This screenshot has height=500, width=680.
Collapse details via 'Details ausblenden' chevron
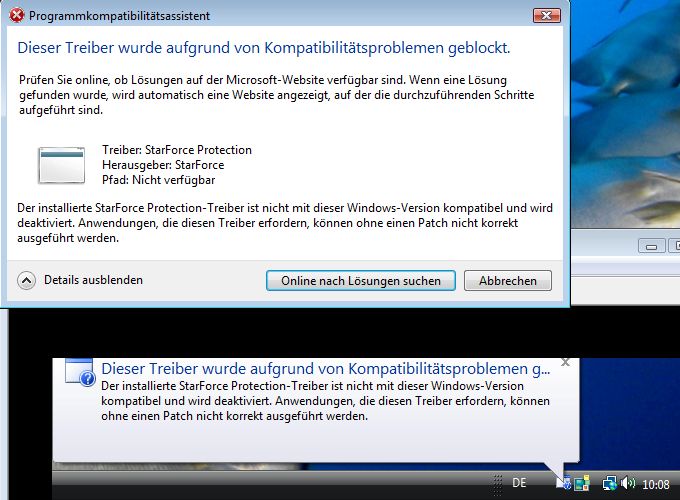point(27,281)
